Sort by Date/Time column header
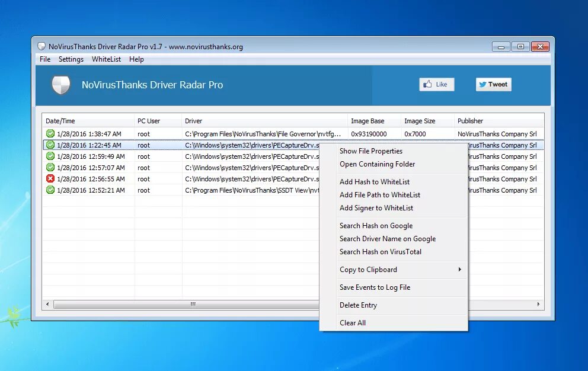The height and width of the screenshot is (371, 588). [x=88, y=121]
